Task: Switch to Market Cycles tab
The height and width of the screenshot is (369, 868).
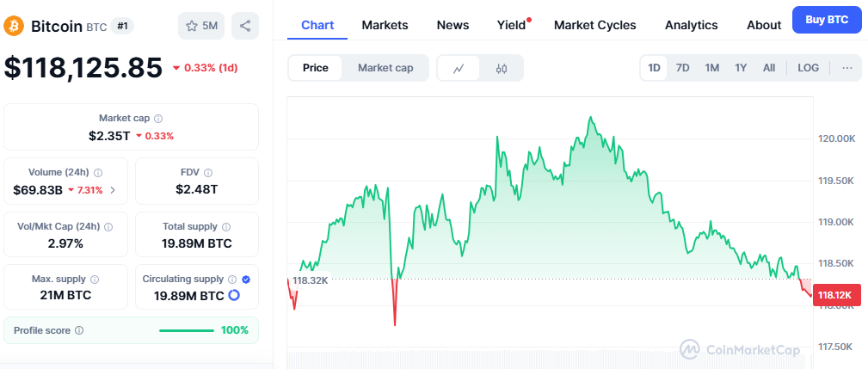Action: click(x=594, y=25)
